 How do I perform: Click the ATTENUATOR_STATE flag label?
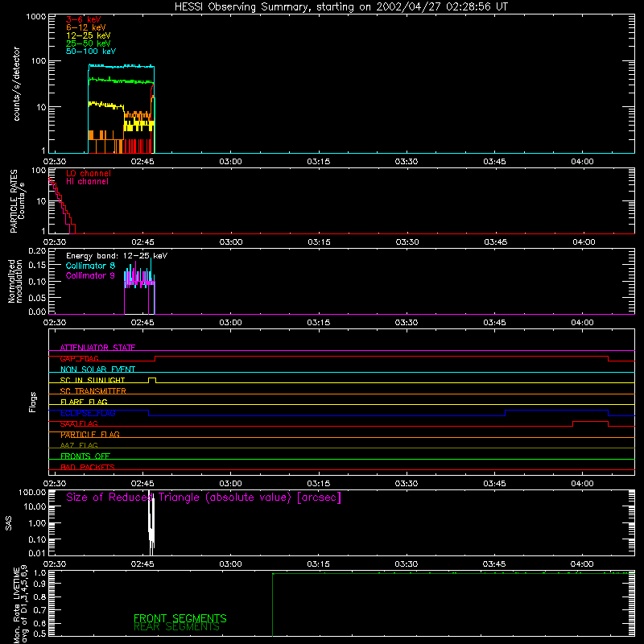pos(97,348)
